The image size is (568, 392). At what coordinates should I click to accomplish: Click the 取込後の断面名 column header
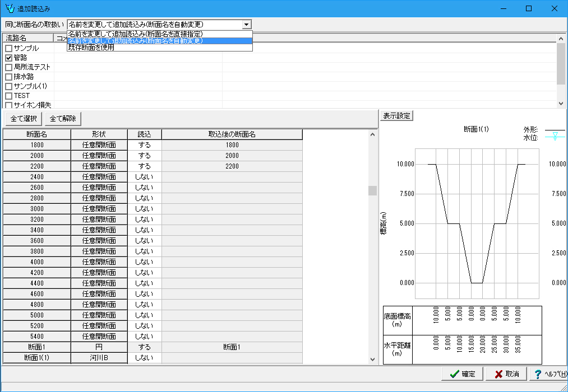click(232, 134)
